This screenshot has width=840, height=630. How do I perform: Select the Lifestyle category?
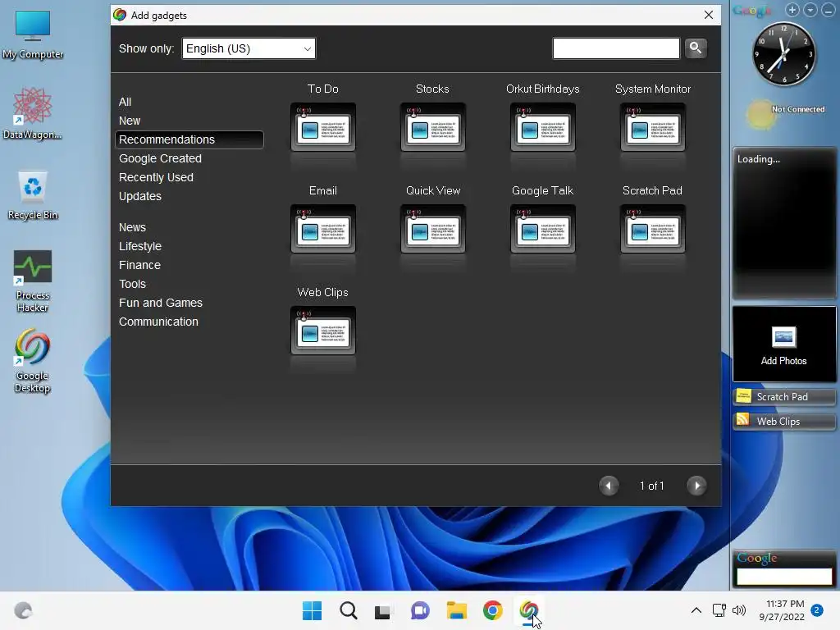(x=139, y=246)
